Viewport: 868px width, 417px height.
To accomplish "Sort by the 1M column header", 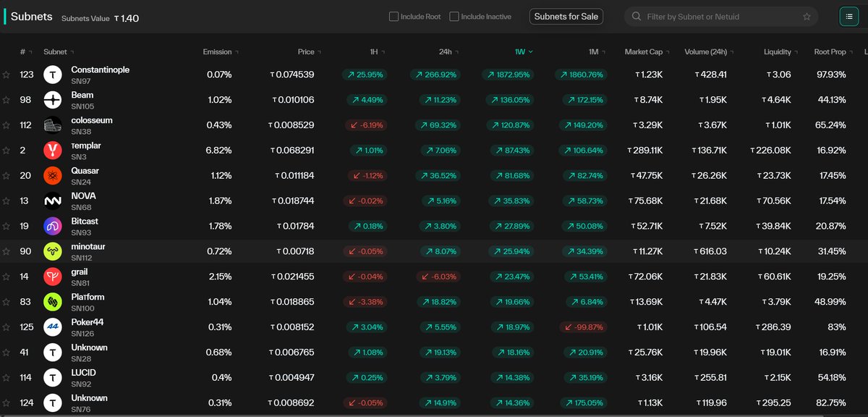I will 596,52.
